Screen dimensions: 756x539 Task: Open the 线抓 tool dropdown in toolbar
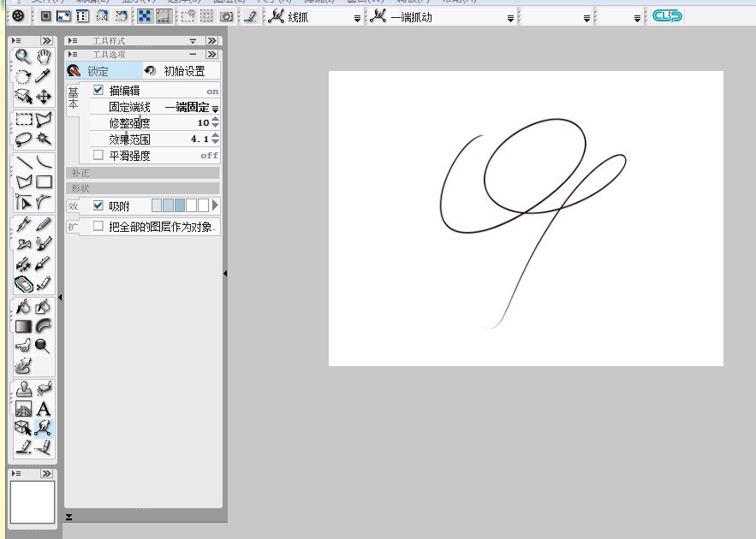pyautogui.click(x=357, y=18)
